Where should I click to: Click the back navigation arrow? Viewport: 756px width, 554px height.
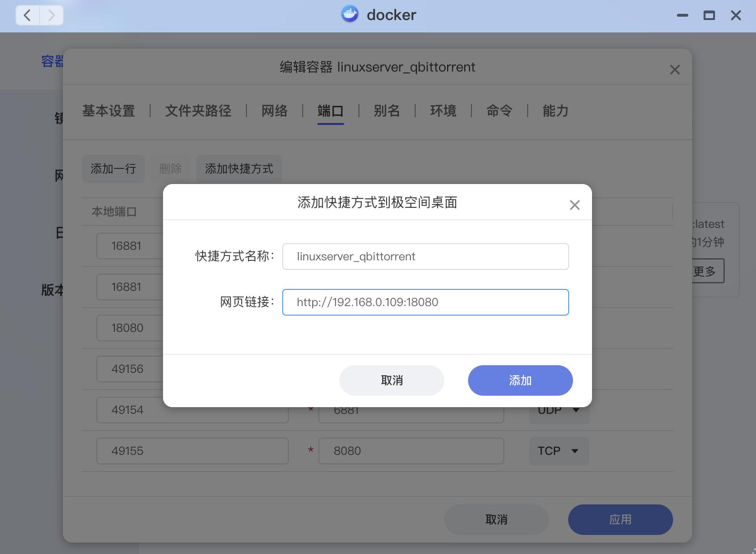28,15
